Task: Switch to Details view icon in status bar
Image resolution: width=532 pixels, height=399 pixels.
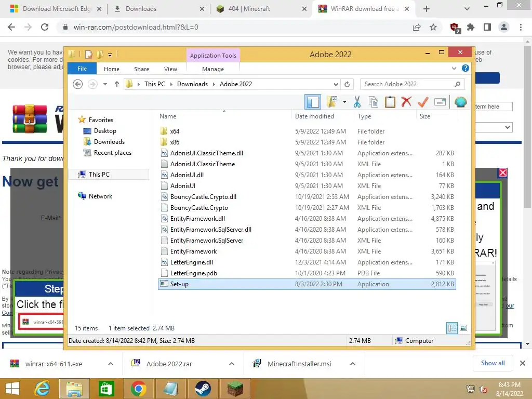Action: click(452, 328)
